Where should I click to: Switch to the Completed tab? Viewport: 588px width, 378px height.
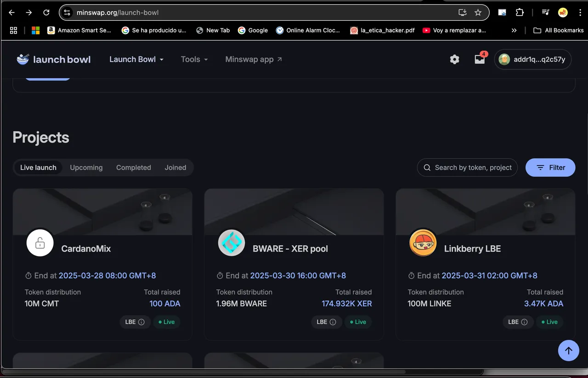point(134,167)
